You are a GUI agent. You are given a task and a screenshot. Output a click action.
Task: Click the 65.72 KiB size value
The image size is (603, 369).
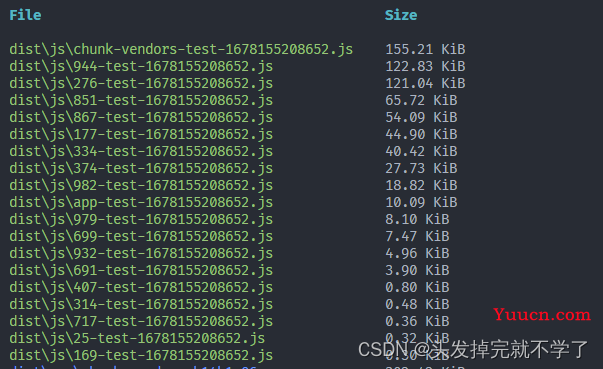pos(421,101)
